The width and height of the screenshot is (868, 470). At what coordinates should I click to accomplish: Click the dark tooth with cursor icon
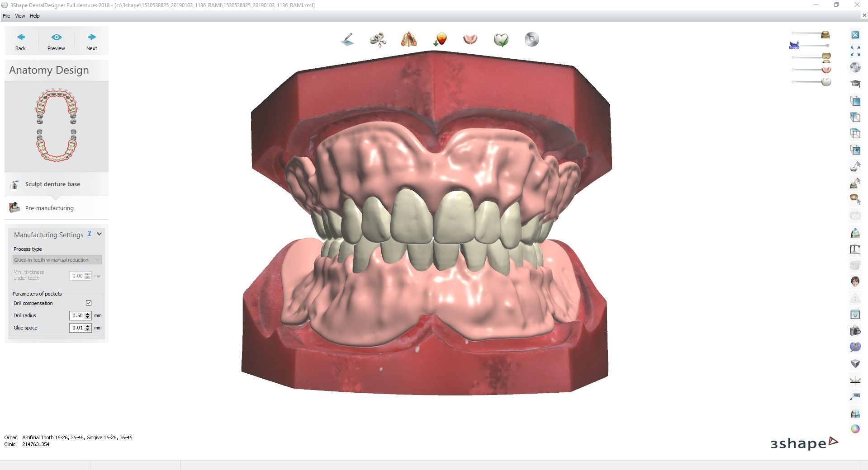tap(855, 183)
